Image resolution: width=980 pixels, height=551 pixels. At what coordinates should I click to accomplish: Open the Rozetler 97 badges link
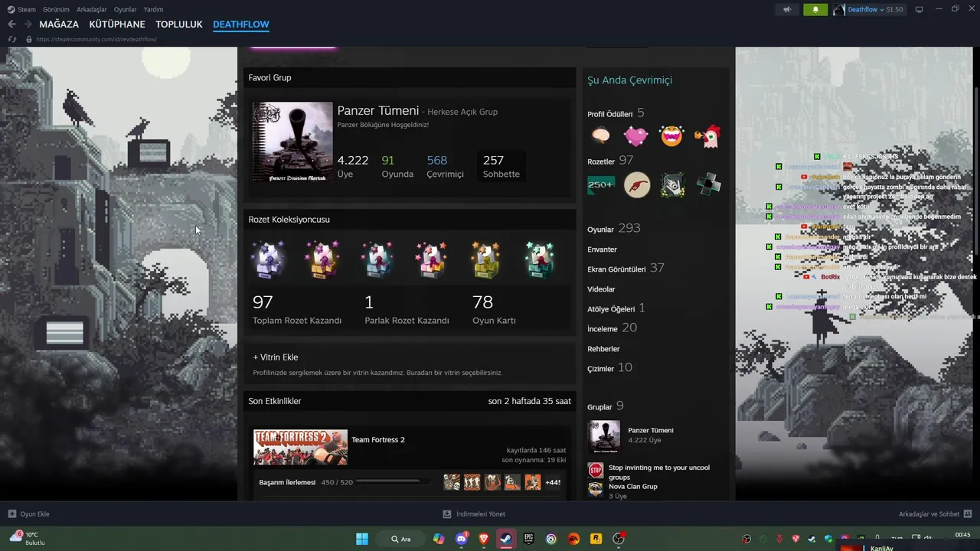[x=610, y=161]
